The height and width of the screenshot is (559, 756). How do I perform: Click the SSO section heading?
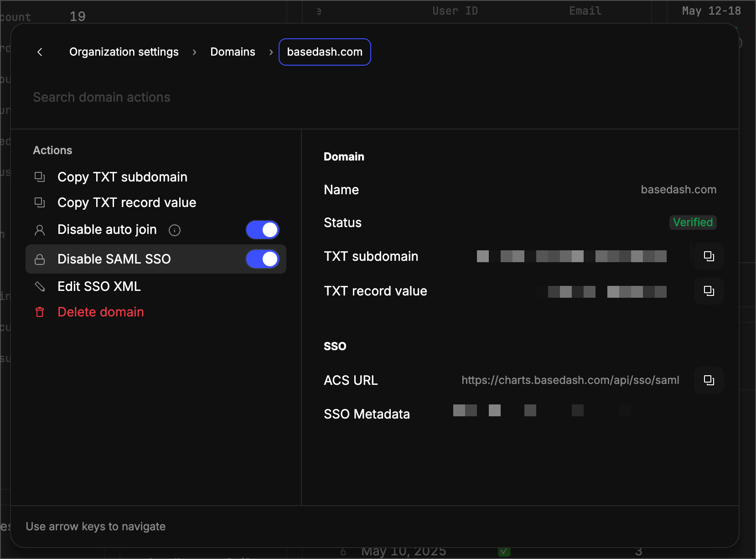point(335,346)
